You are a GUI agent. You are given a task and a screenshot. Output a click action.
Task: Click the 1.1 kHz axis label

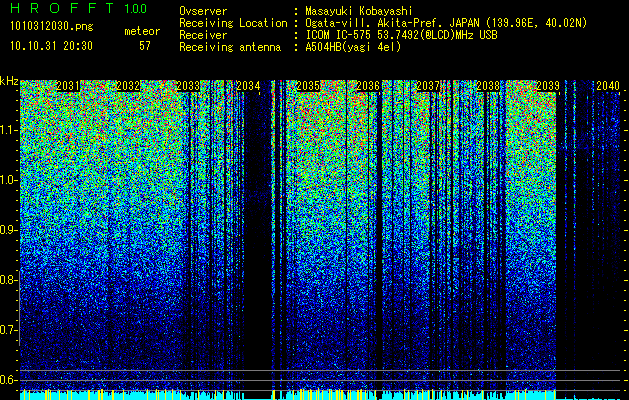pyautogui.click(x=7, y=130)
